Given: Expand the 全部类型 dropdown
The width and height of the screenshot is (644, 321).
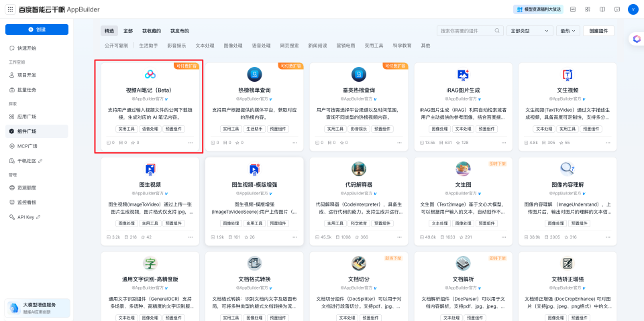Looking at the screenshot, I should coord(529,31).
